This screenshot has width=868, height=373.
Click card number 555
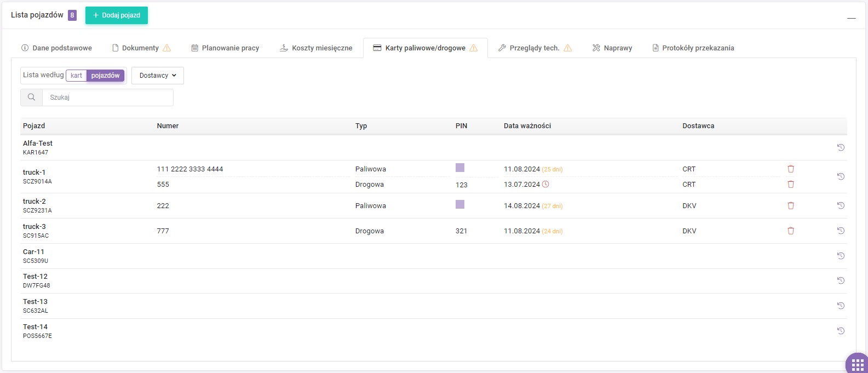pos(163,184)
